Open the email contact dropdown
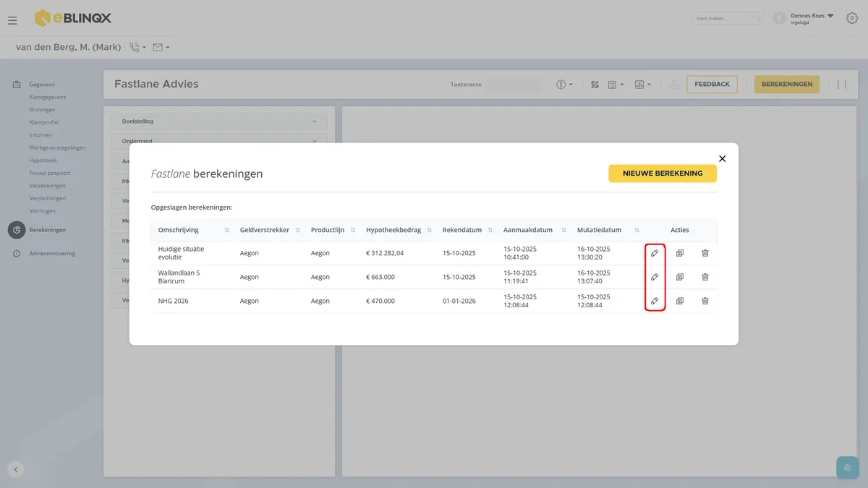Viewport: 868px width, 488px height. (x=161, y=48)
